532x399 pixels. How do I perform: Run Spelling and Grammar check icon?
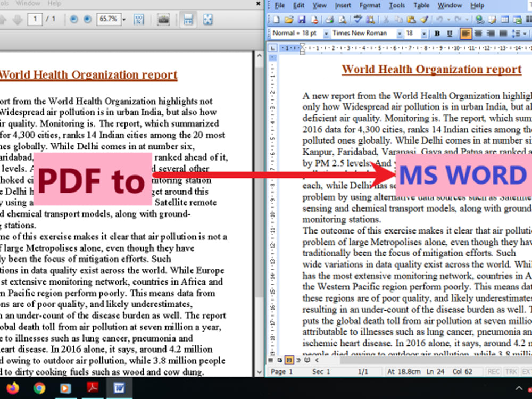point(358,20)
